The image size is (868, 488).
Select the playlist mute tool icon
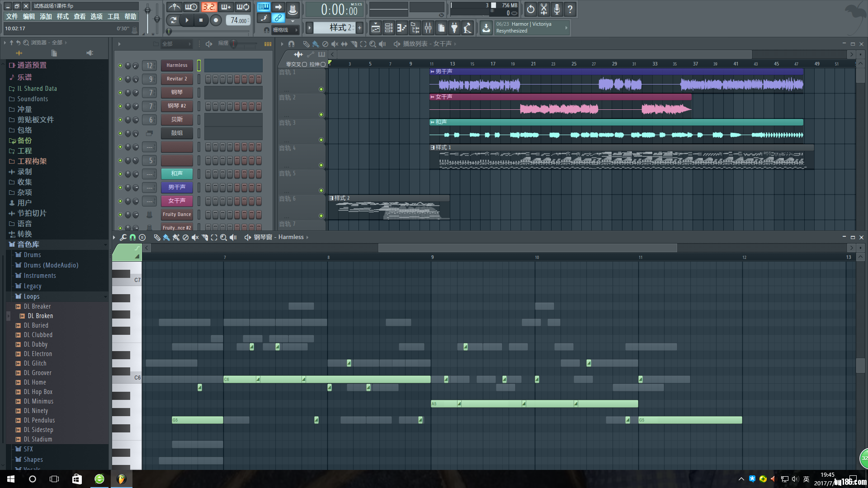pos(335,44)
